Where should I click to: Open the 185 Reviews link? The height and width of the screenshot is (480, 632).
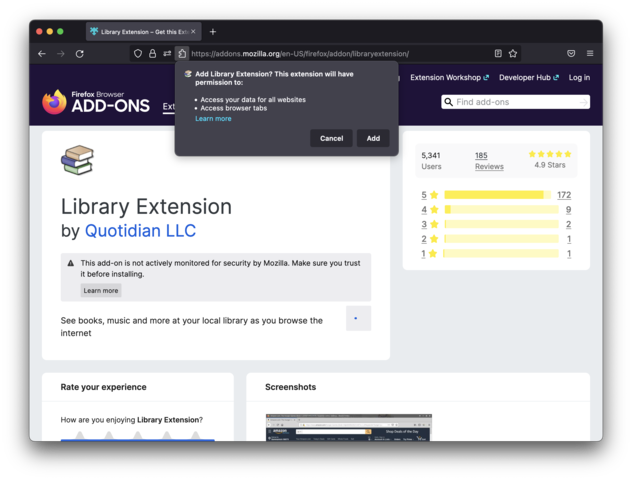pos(489,161)
